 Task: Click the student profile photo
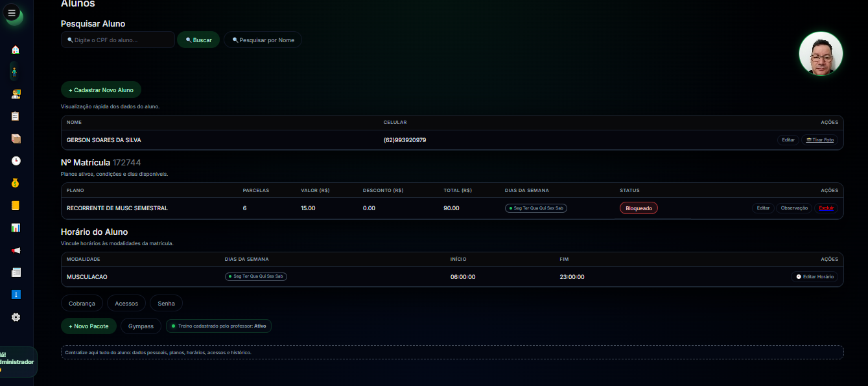point(821,54)
